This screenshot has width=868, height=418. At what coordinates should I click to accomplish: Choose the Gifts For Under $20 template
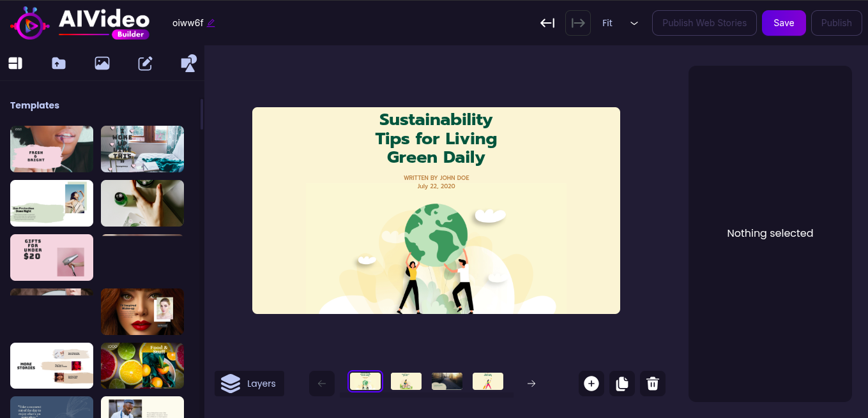[x=51, y=257]
